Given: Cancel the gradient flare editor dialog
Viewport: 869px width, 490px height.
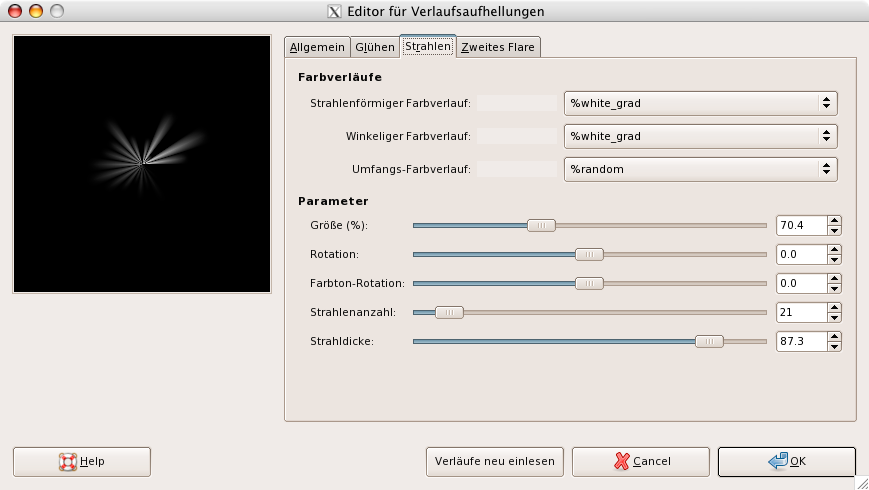Looking at the screenshot, I should click(x=641, y=462).
